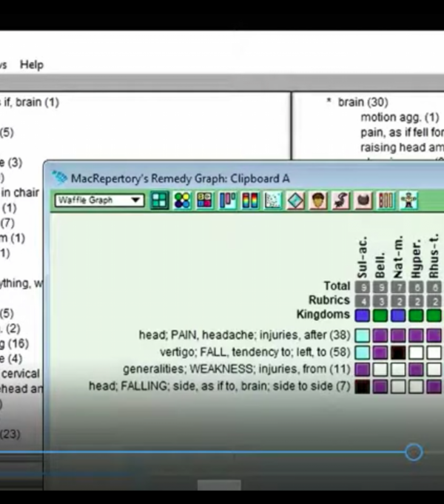Click the MacRepertory Remedy Graph title icon
The height and width of the screenshot is (504, 444).
(60, 178)
